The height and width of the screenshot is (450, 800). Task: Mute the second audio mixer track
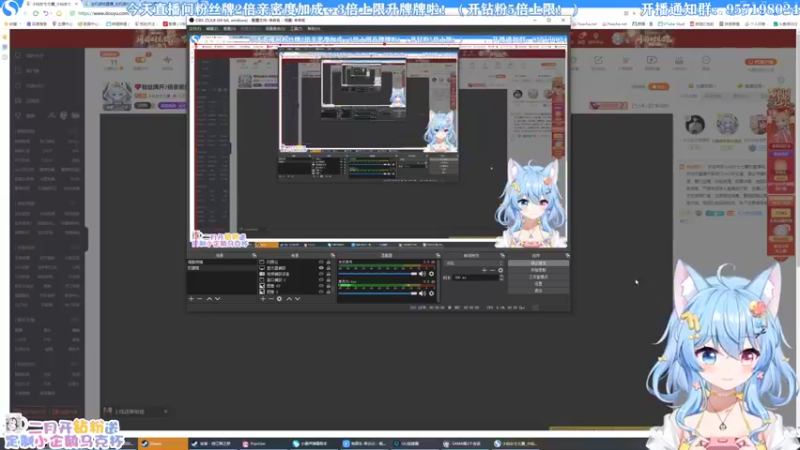coord(422,293)
